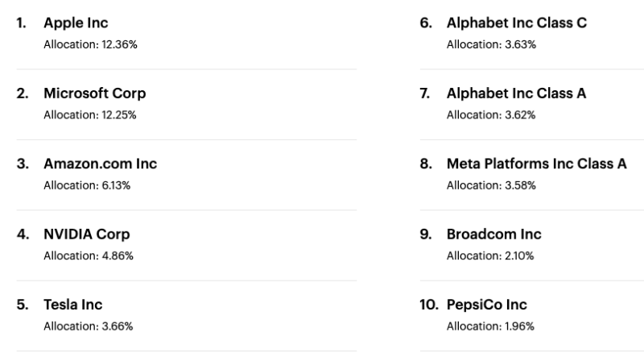Click the Allocation: 3.63% value
The height and width of the screenshot is (357, 644).
click(x=491, y=44)
